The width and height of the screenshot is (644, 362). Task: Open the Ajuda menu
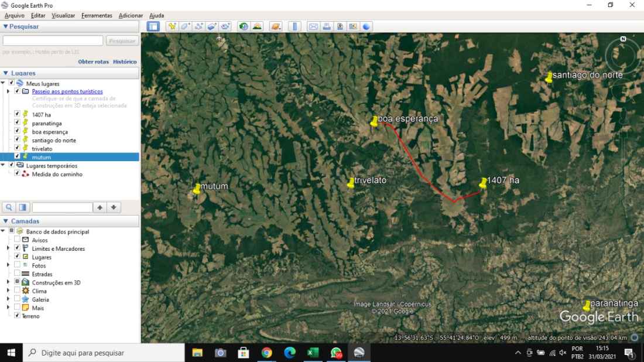156,16
